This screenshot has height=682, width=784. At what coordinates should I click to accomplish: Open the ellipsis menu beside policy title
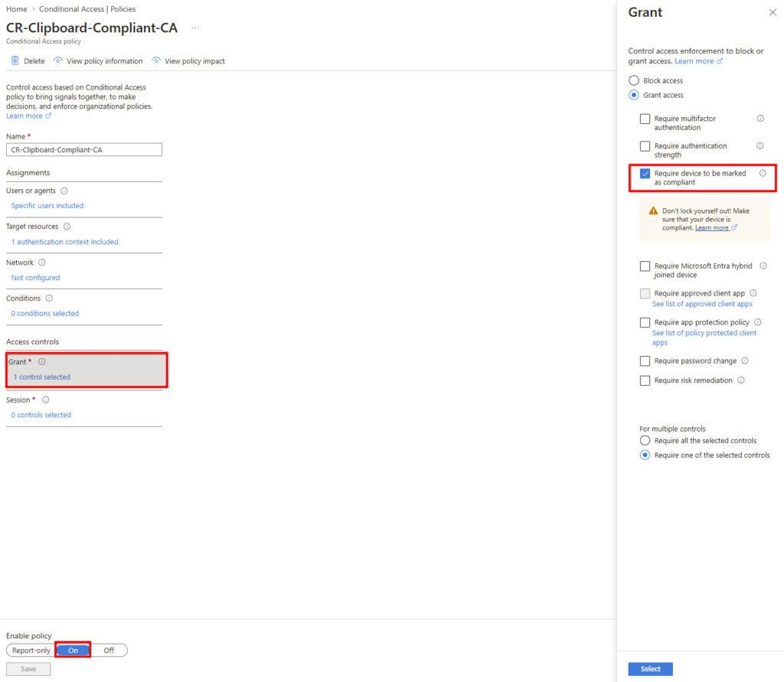click(195, 28)
